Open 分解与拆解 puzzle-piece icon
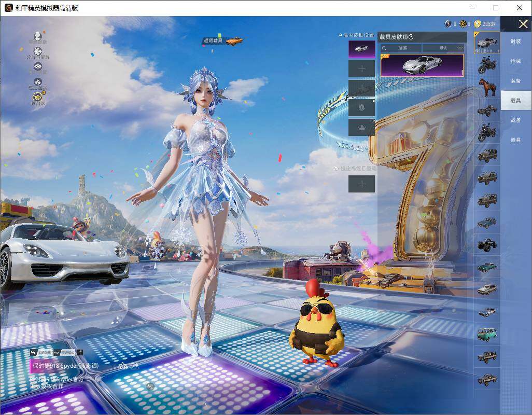 point(38,51)
